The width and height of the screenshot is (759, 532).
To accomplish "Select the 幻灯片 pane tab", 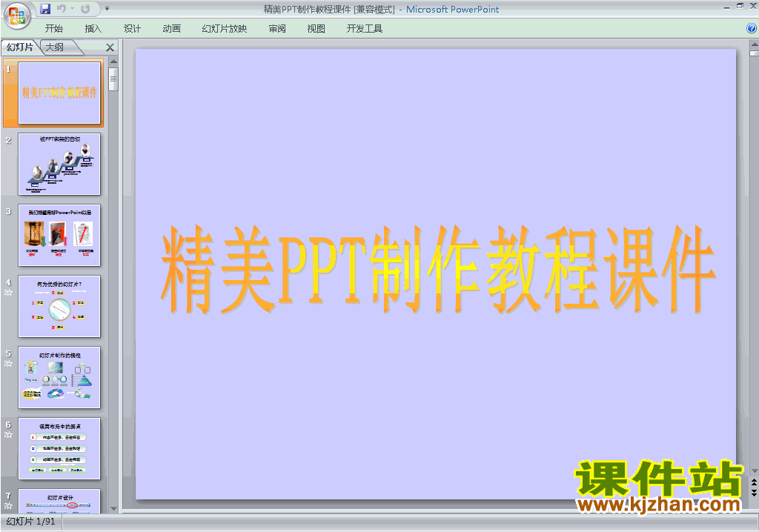I will pyautogui.click(x=20, y=47).
